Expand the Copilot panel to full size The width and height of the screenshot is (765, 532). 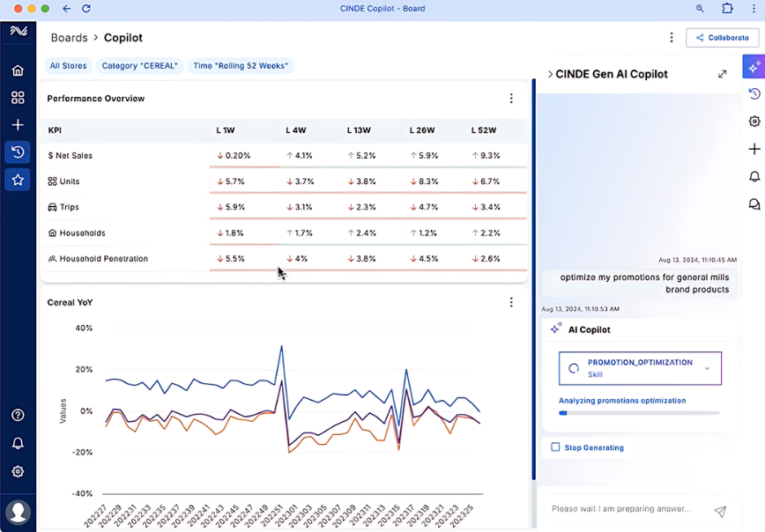[x=723, y=74]
